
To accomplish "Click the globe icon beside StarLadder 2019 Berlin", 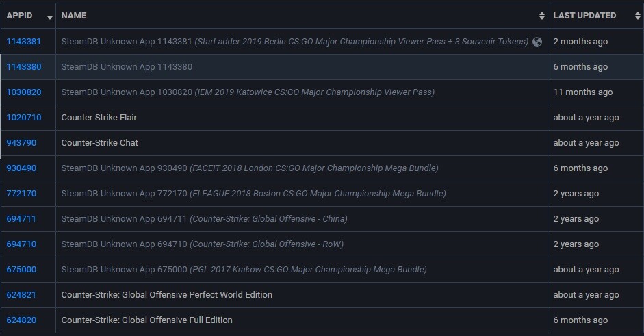I will pyautogui.click(x=537, y=42).
